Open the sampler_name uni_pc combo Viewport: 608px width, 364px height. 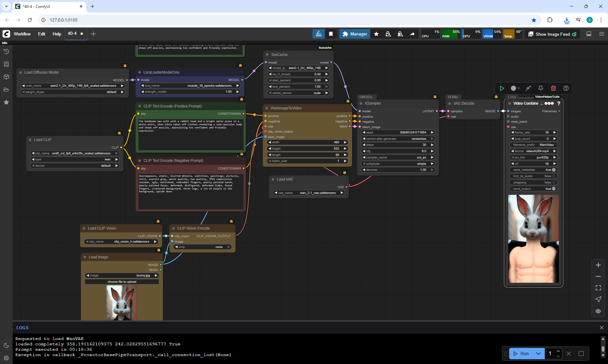coord(398,157)
